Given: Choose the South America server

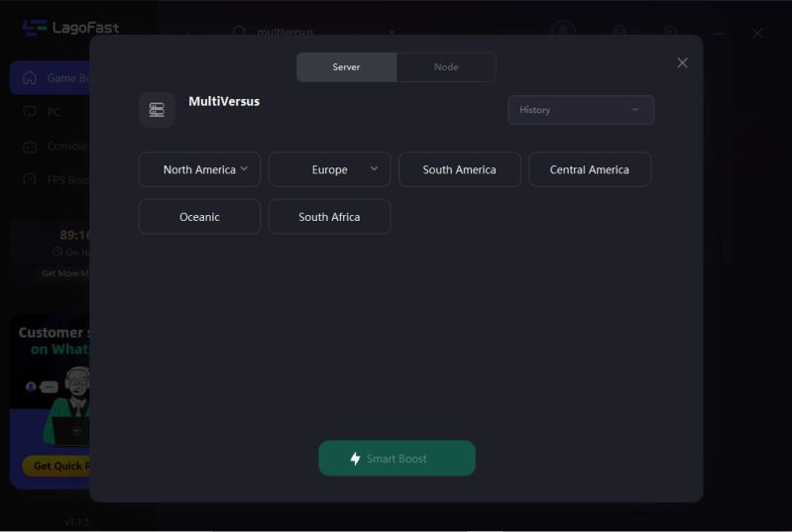Looking at the screenshot, I should (460, 169).
